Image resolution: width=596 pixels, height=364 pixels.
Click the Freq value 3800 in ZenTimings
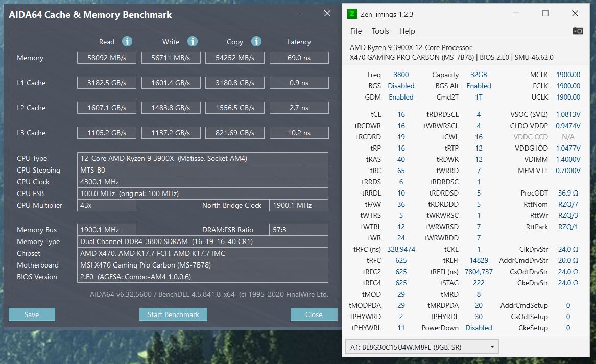[401, 75]
